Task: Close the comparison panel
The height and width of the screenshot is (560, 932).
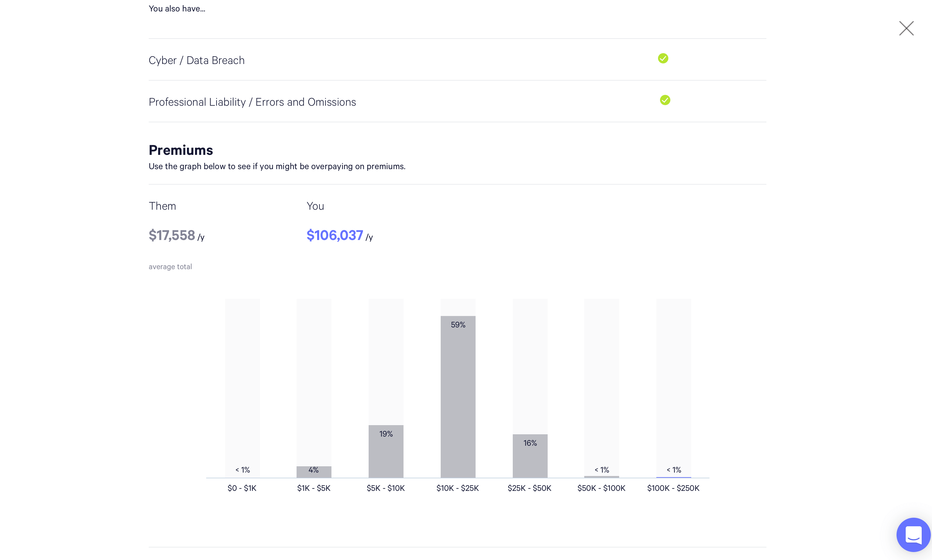Action: 907,28
